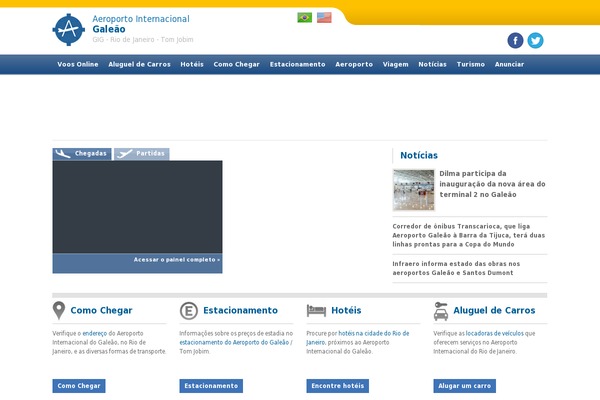
Task: Go to Hotéis in navigation bar
Action: click(x=192, y=64)
